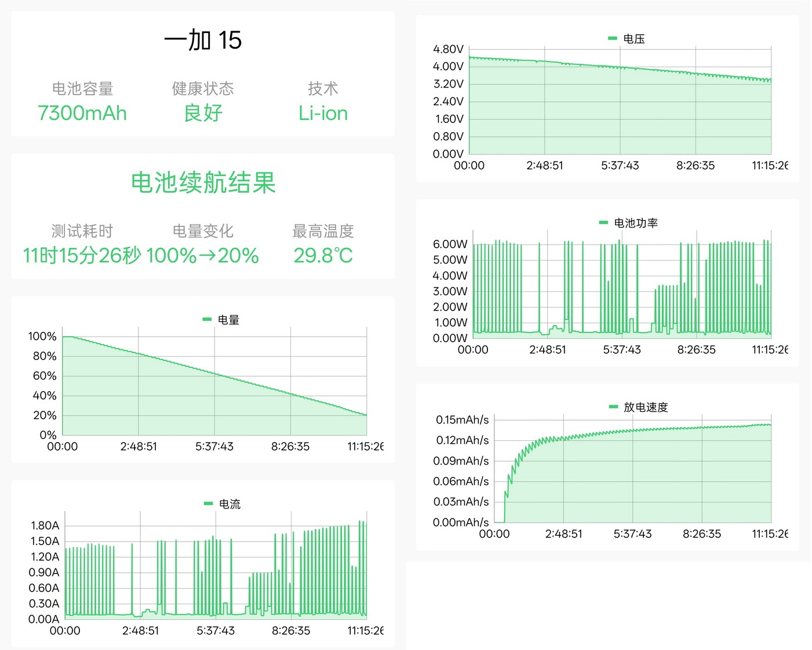
Task: Click the 最高温度 label
Action: tap(323, 231)
